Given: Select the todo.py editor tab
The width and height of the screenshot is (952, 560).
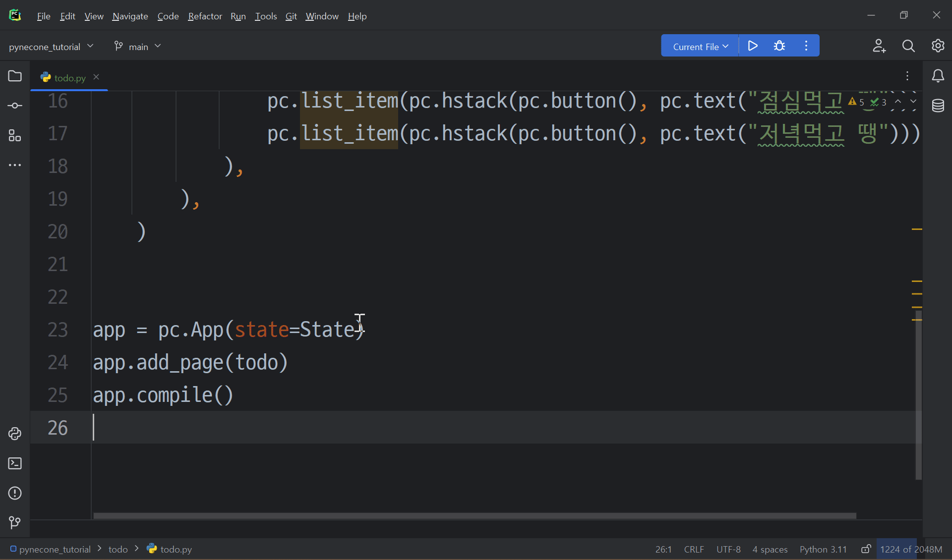Looking at the screenshot, I should click(x=69, y=78).
